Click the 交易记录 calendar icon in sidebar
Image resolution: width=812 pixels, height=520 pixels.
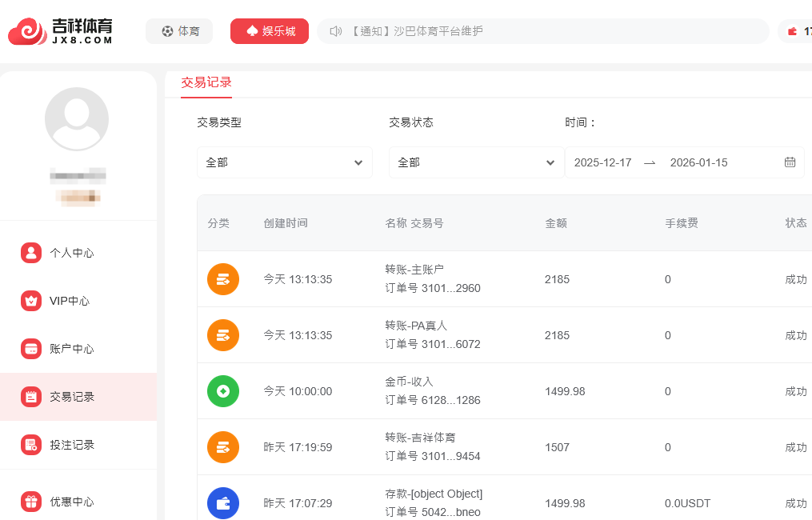click(x=31, y=397)
